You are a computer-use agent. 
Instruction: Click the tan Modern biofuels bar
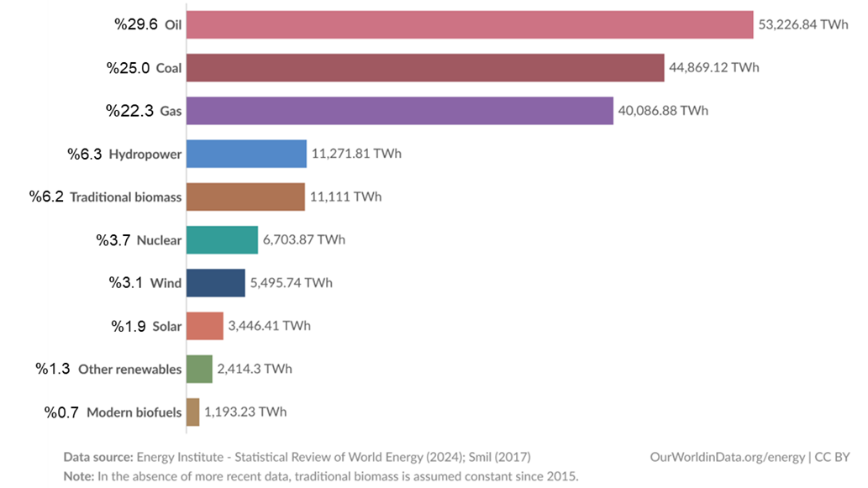[x=193, y=412]
